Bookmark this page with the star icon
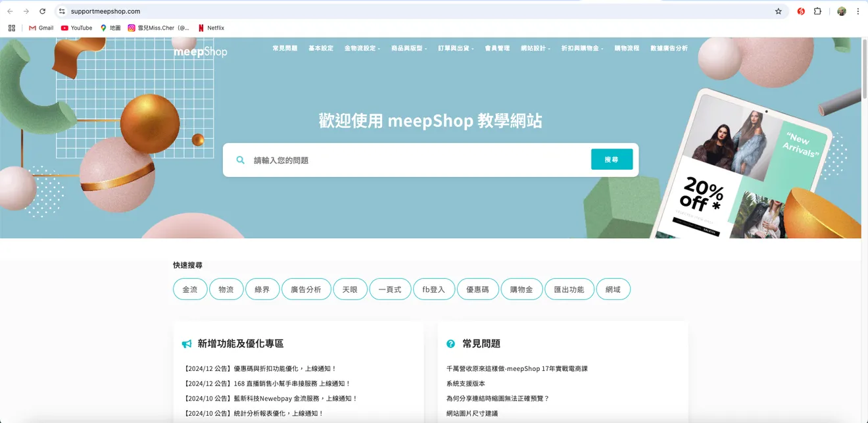868x423 pixels. pyautogui.click(x=779, y=11)
